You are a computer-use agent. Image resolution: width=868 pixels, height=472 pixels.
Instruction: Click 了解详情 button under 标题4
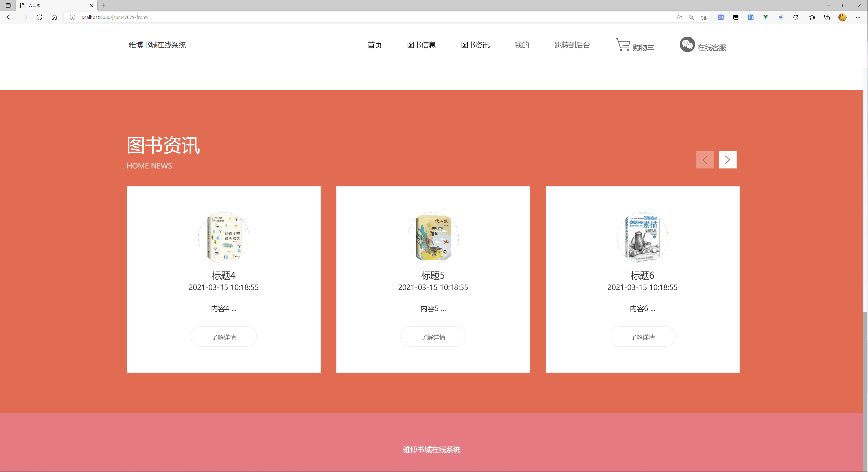pos(223,337)
